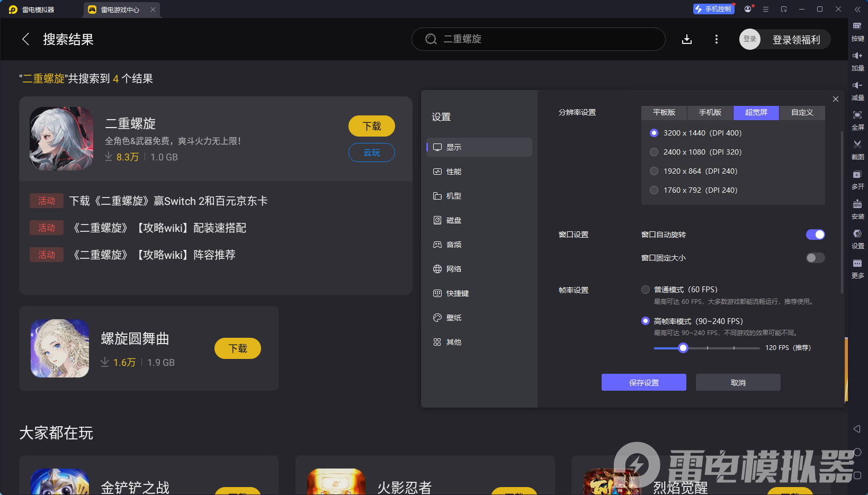Screen dimensions: 868x495
Task: Open 机型 settings section
Action: 479,196
